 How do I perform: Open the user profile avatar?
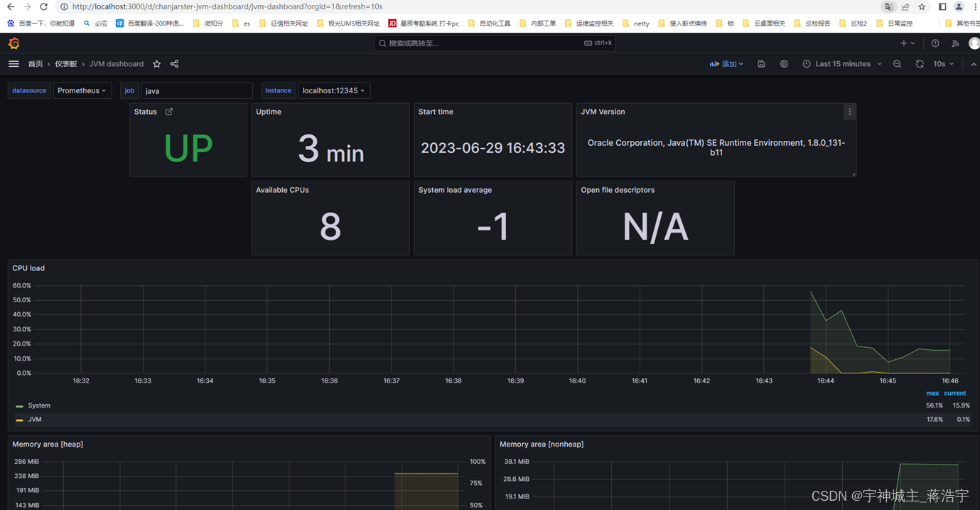(x=973, y=43)
